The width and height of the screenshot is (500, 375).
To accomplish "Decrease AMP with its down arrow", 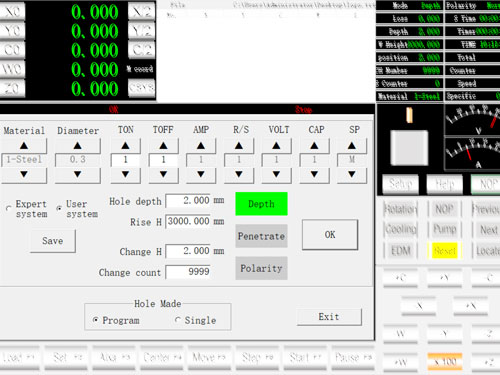I will [x=201, y=174].
